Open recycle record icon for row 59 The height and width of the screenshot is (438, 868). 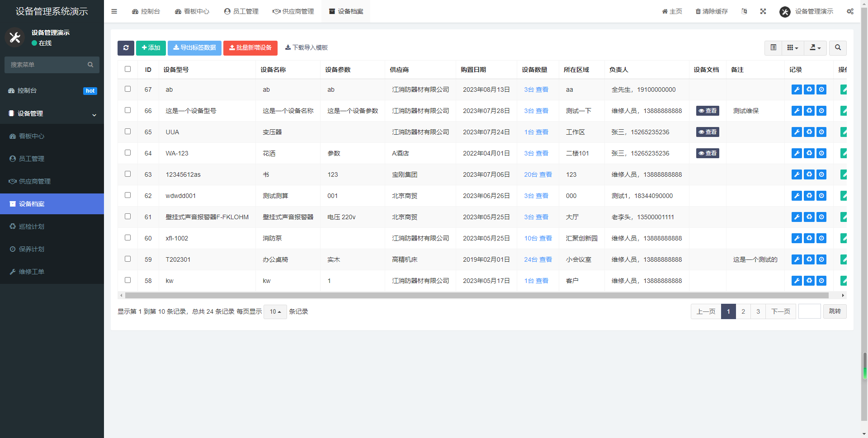pyautogui.click(x=809, y=259)
